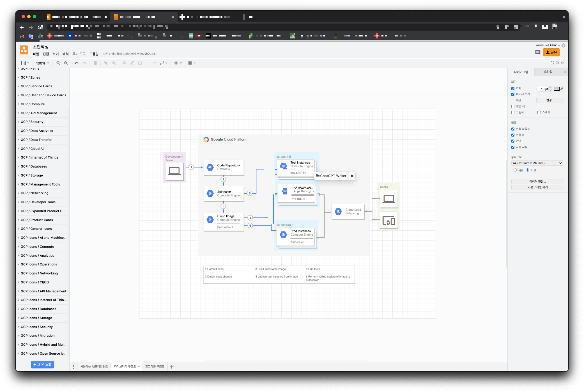The width and height of the screenshot is (584, 392).
Task: Open the 100% zoom level dropdown
Action: [x=43, y=63]
